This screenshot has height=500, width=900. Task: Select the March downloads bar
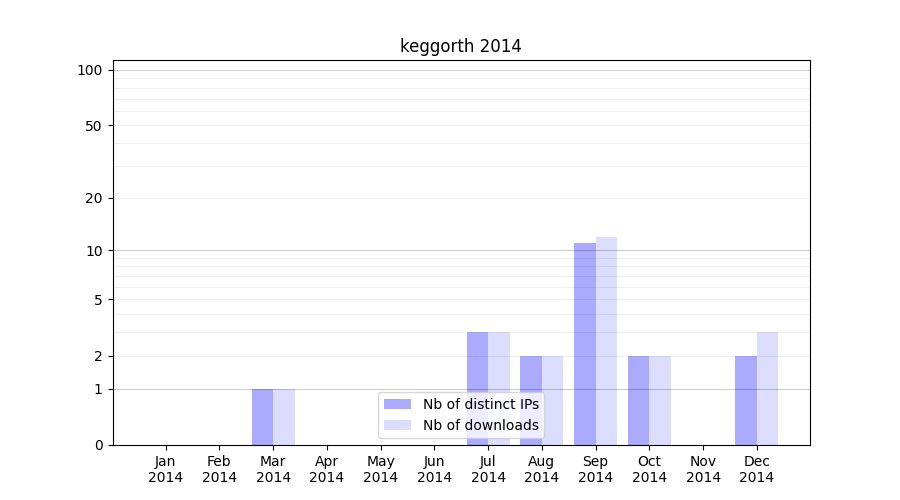[284, 417]
